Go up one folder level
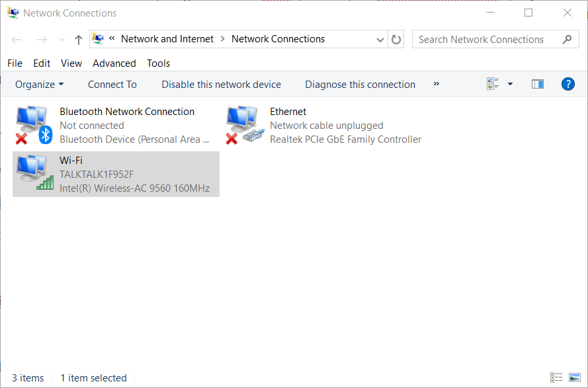The image size is (588, 388). pos(79,40)
